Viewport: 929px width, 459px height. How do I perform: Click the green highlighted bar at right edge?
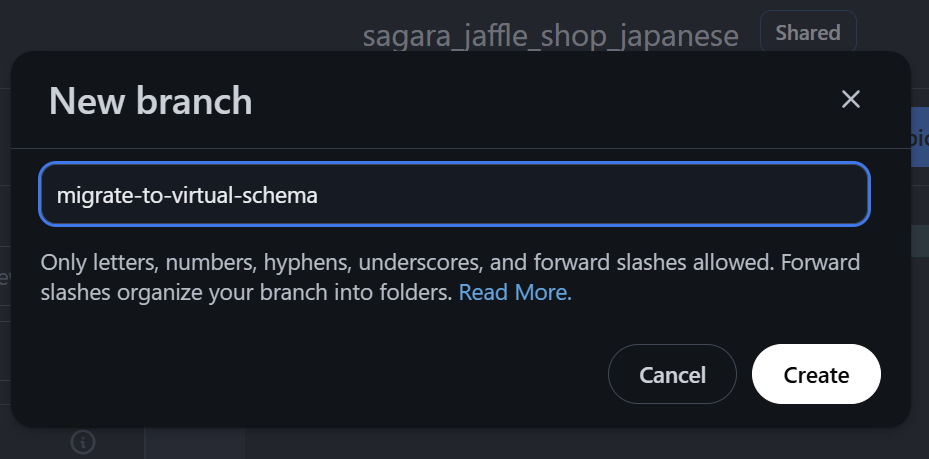coord(919,240)
